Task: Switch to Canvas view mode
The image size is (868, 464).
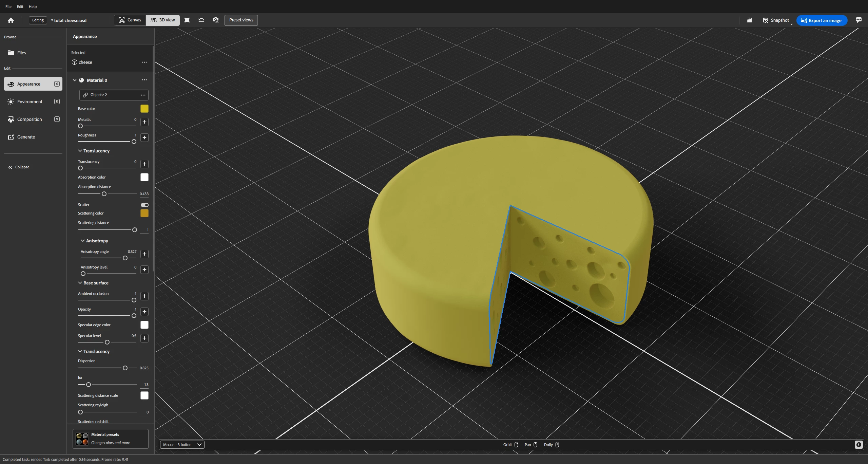Action: [130, 20]
